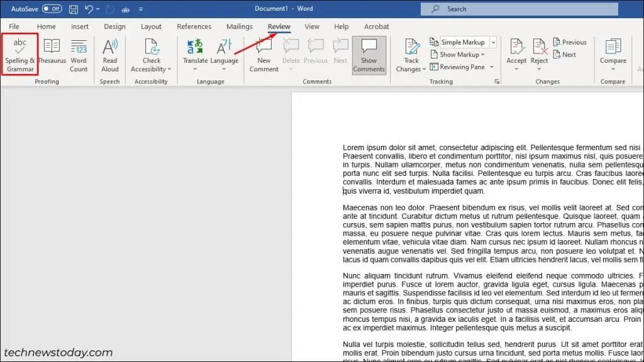
Task: Switch to the Home tab
Action: tap(47, 26)
